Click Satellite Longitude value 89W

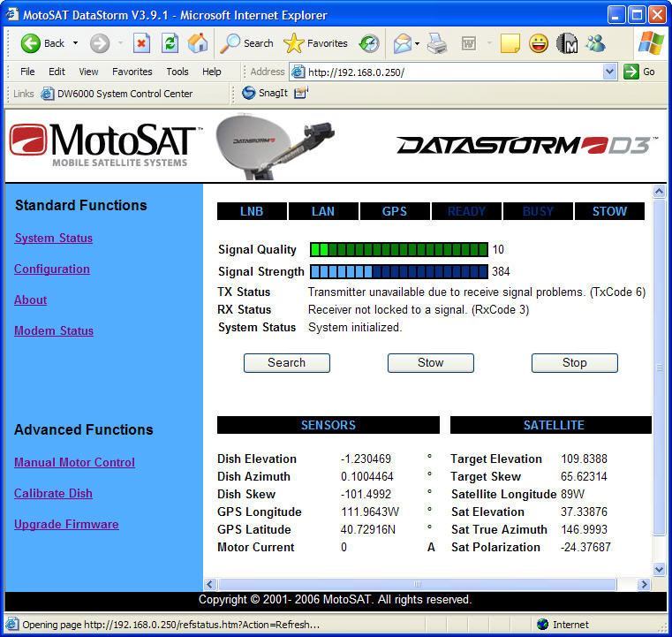coord(572,494)
